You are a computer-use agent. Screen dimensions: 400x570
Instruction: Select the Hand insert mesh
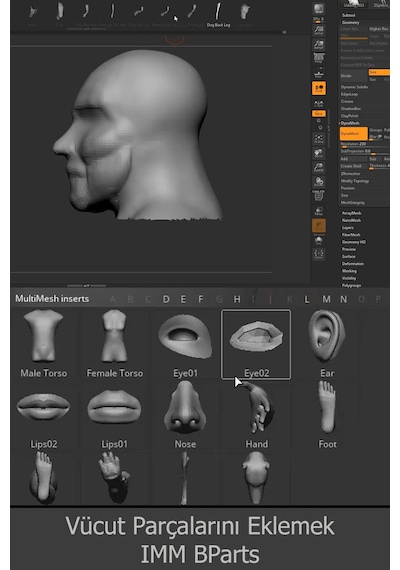pyautogui.click(x=256, y=415)
